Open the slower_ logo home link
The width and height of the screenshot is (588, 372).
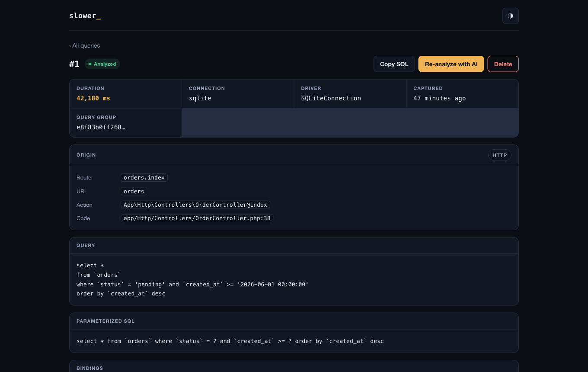85,16
